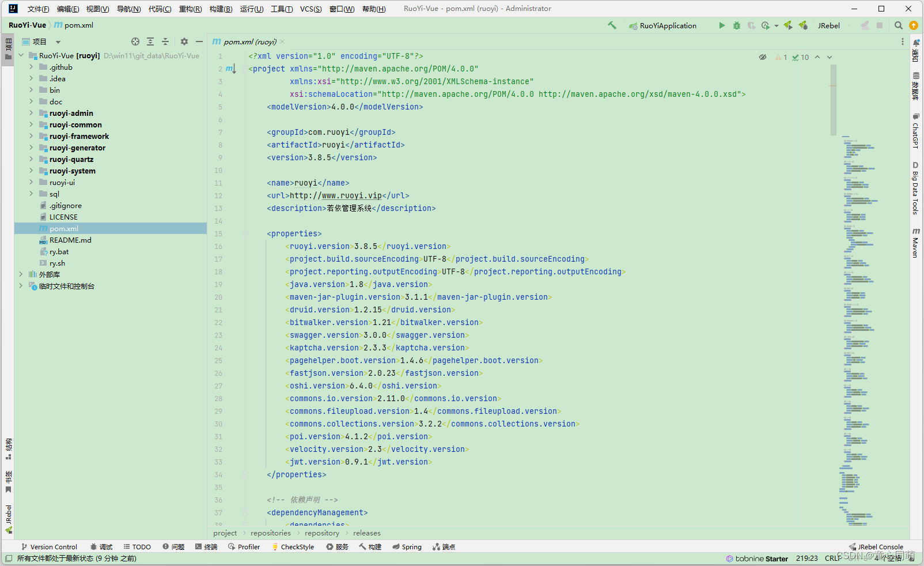Open the Navigate (导航) menu
The width and height of the screenshot is (924, 566).
pos(128,9)
